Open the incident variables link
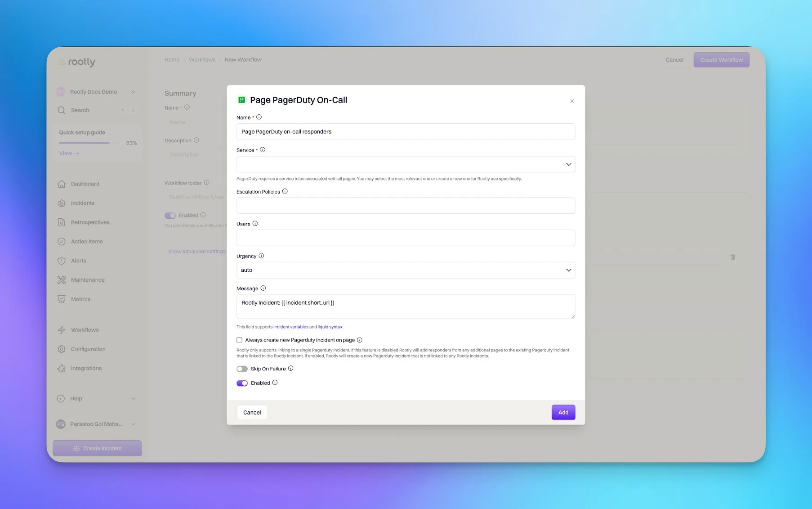This screenshot has height=509, width=812. [x=291, y=327]
